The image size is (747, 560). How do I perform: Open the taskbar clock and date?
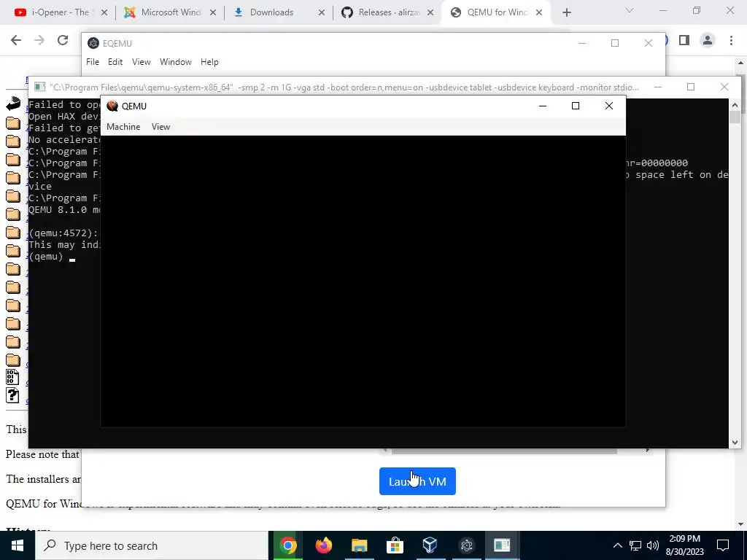[684, 545]
